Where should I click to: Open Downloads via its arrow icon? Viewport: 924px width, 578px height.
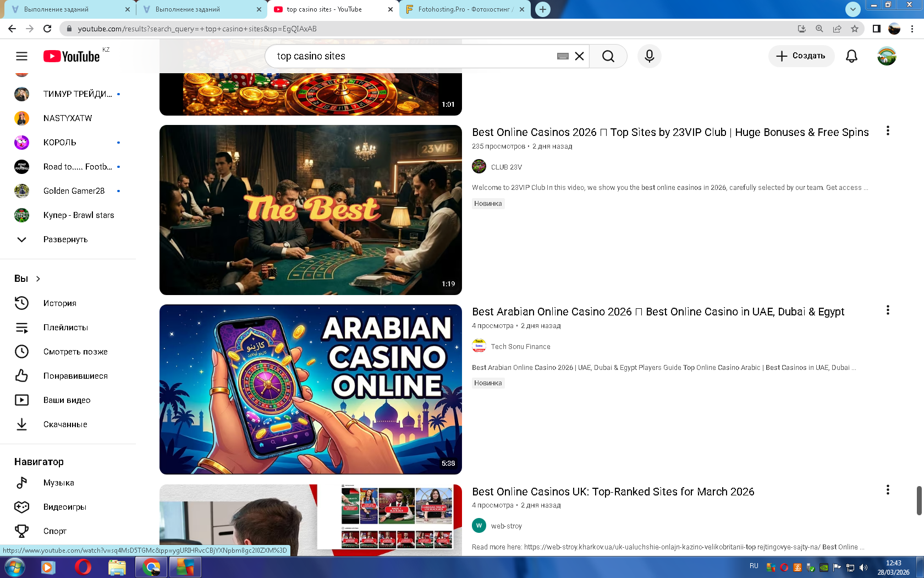coord(21,424)
